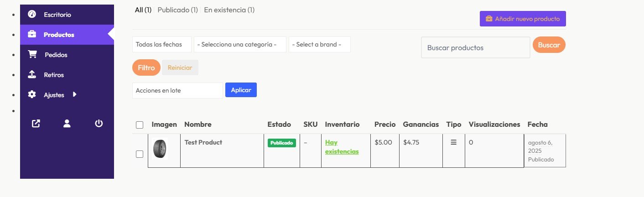Open the Selecciona una categoría dropdown
The height and width of the screenshot is (197, 644).
240,45
